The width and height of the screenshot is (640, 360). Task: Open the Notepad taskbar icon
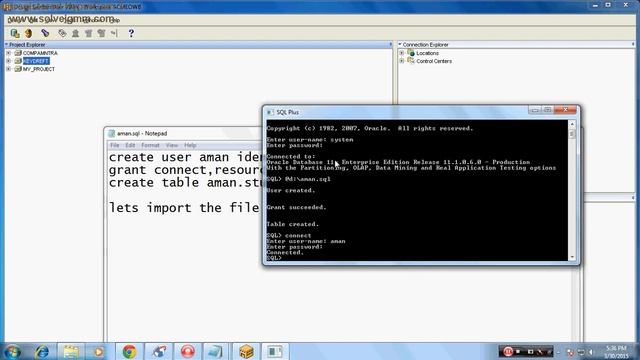click(216, 352)
